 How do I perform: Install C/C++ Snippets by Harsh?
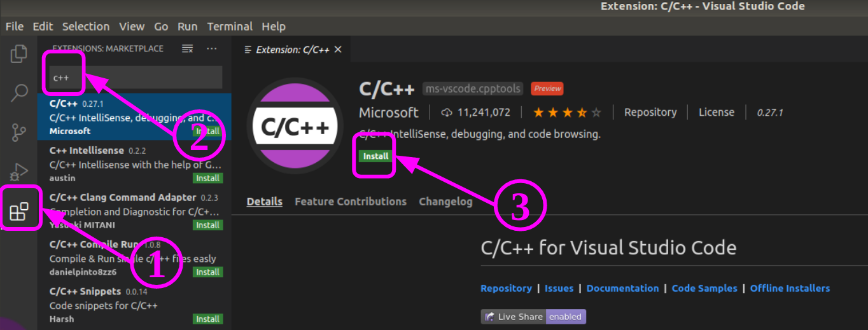(207, 319)
